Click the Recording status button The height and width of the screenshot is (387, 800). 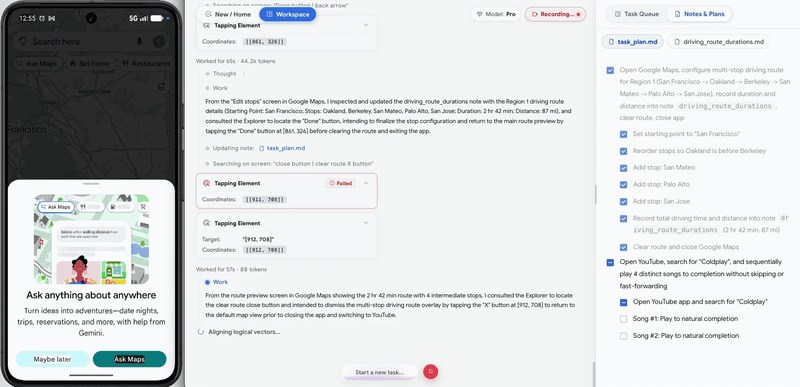(555, 14)
